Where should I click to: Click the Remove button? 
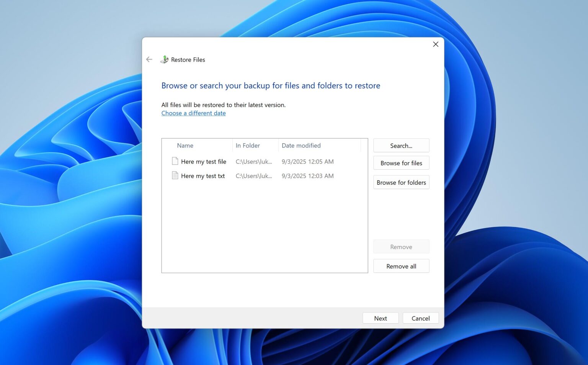coord(401,247)
